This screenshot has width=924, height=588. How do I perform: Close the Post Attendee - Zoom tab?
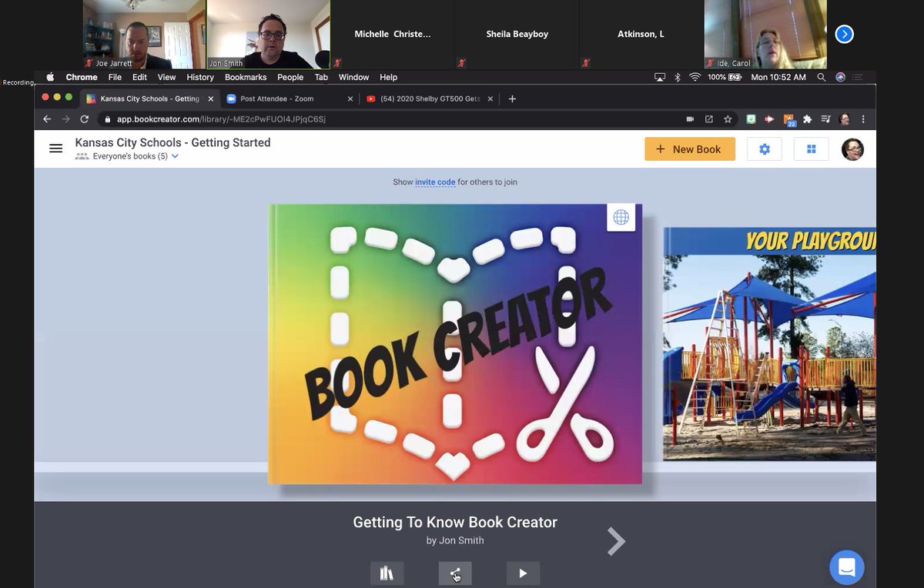(x=350, y=99)
